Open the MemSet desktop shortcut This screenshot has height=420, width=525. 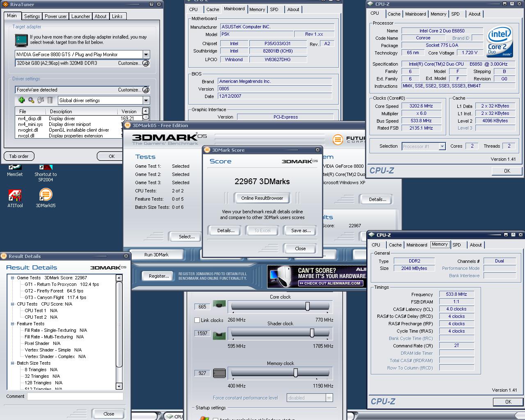tap(15, 170)
